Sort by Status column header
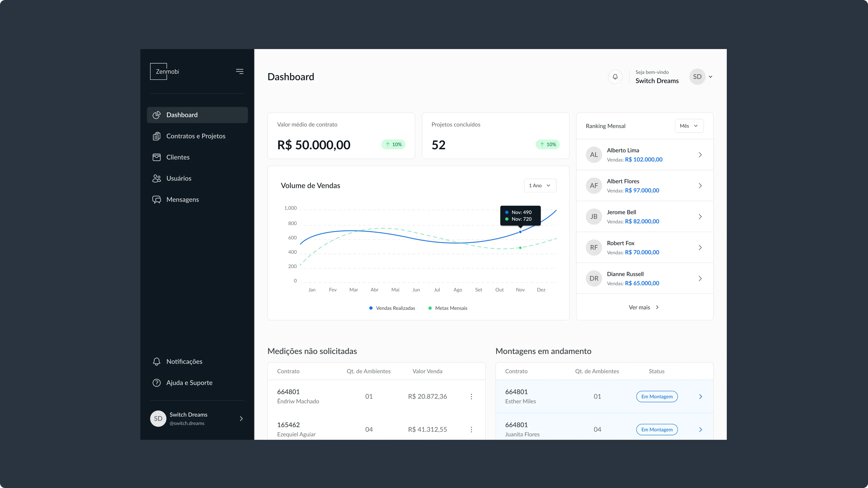 [x=656, y=371]
